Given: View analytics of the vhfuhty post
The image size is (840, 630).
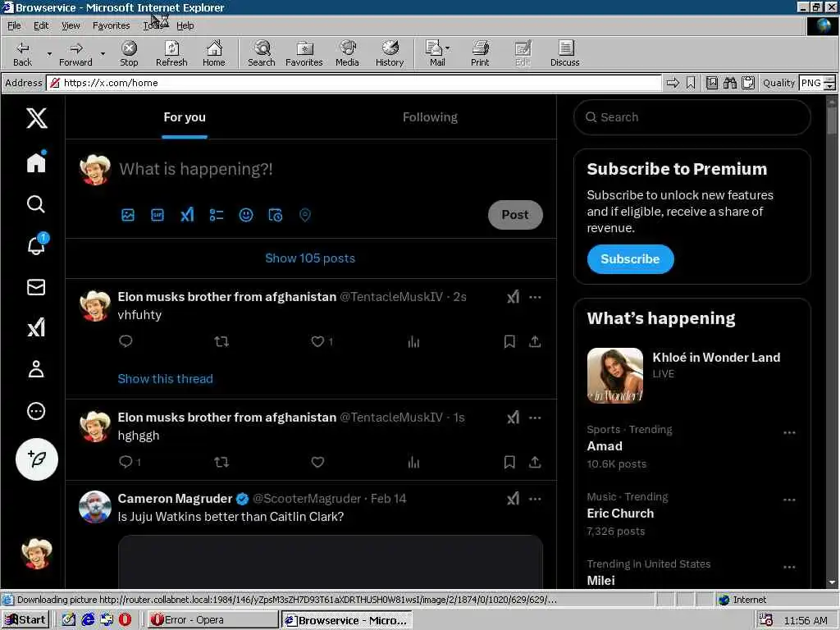Looking at the screenshot, I should pyautogui.click(x=413, y=341).
